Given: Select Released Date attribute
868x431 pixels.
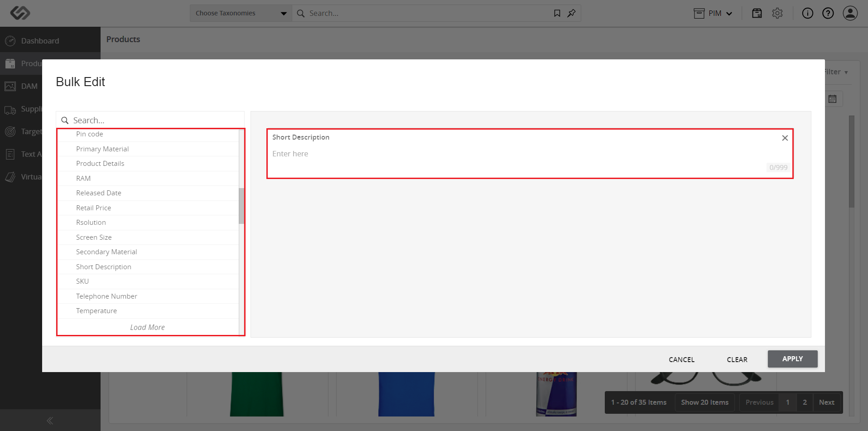Looking at the screenshot, I should [148, 193].
